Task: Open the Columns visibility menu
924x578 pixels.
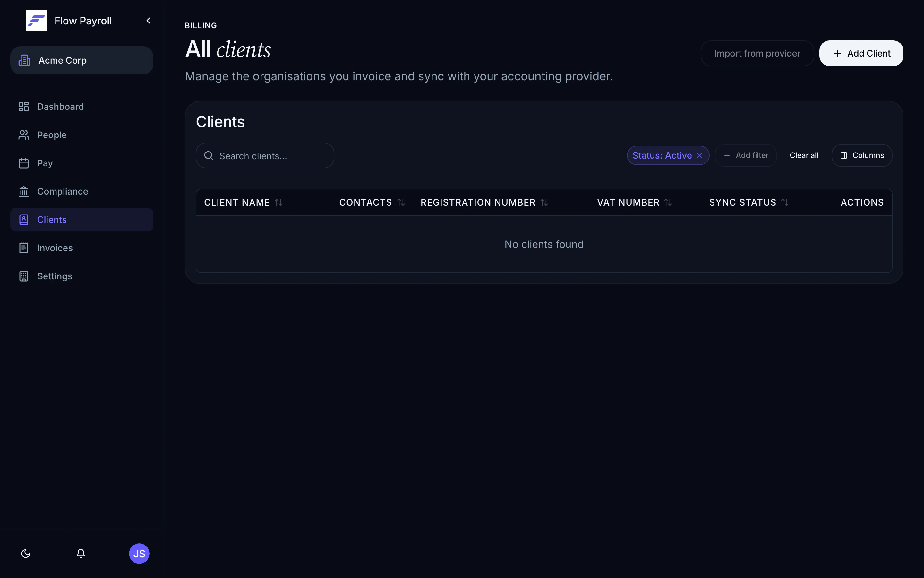Action: (x=862, y=156)
